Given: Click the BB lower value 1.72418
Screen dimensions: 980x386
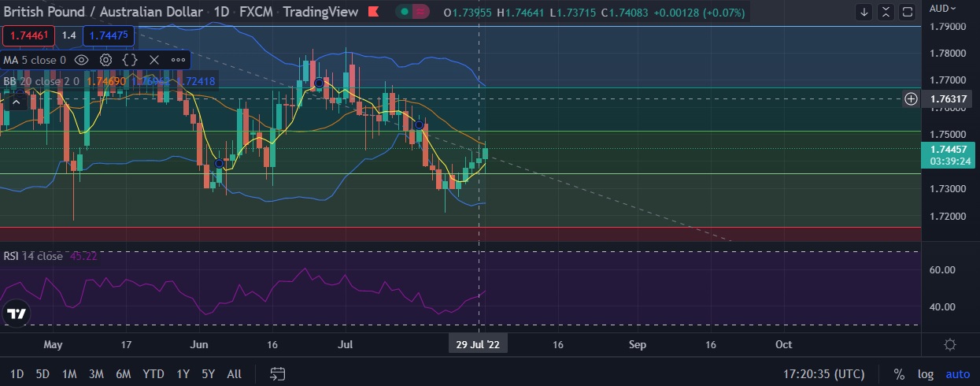Looking at the screenshot, I should click(x=197, y=81).
